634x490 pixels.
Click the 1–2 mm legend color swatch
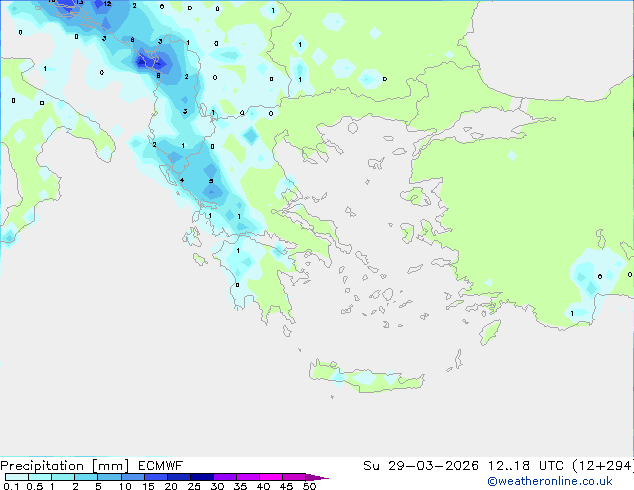pyautogui.click(x=63, y=477)
